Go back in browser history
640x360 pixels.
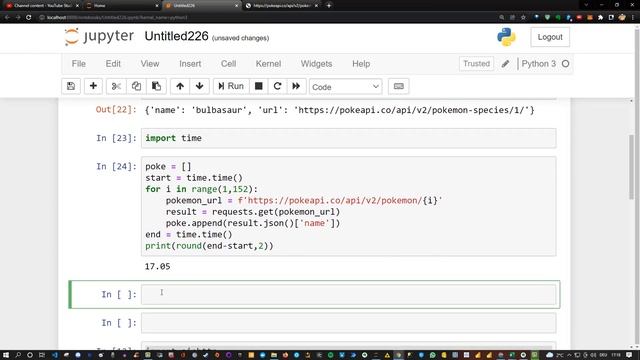click(7, 18)
